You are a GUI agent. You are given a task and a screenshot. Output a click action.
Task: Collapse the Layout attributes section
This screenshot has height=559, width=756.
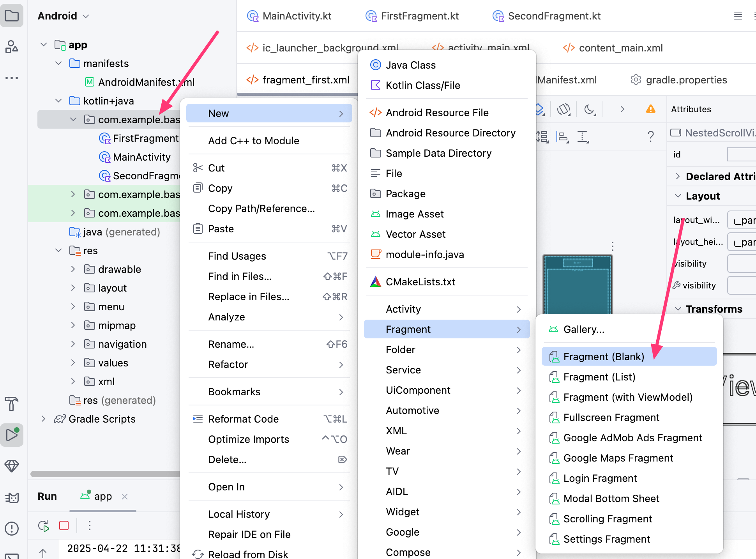(678, 196)
